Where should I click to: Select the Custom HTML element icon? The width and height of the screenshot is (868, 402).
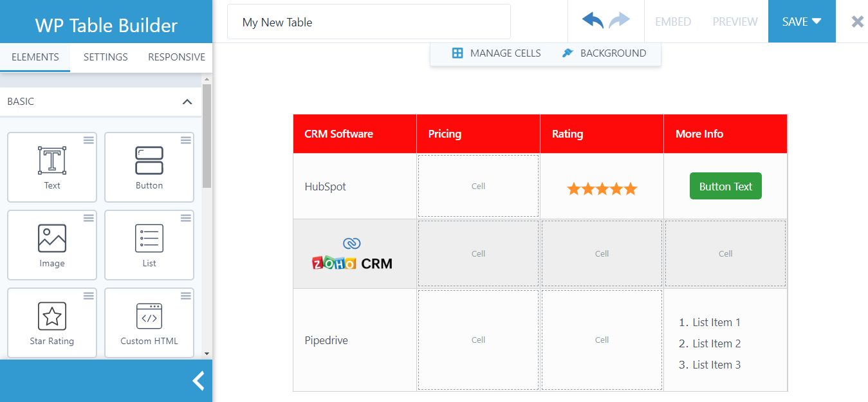coord(149,316)
